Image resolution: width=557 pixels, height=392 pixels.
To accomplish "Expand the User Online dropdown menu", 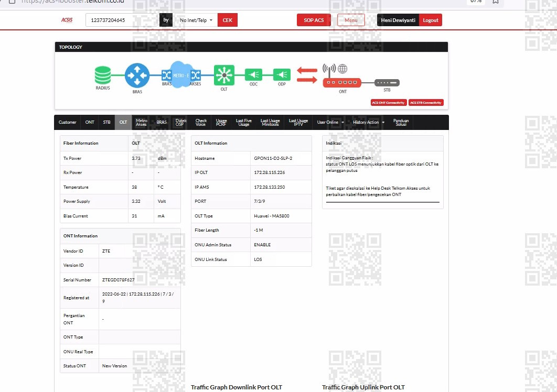I will point(330,122).
